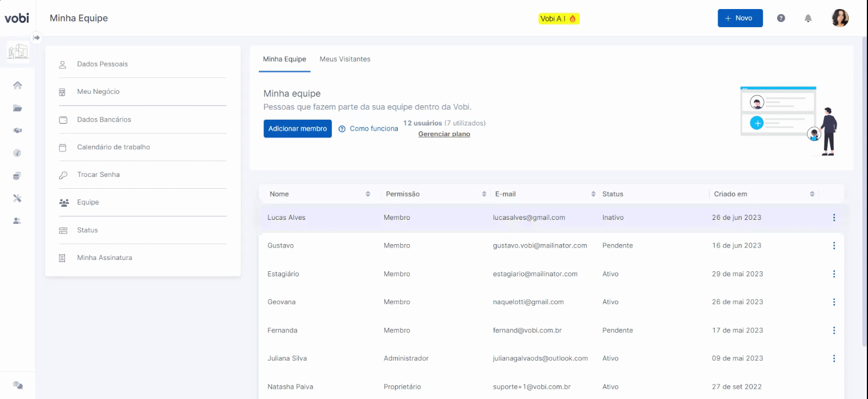Open the actions menu for Lucas Alves

[834, 218]
